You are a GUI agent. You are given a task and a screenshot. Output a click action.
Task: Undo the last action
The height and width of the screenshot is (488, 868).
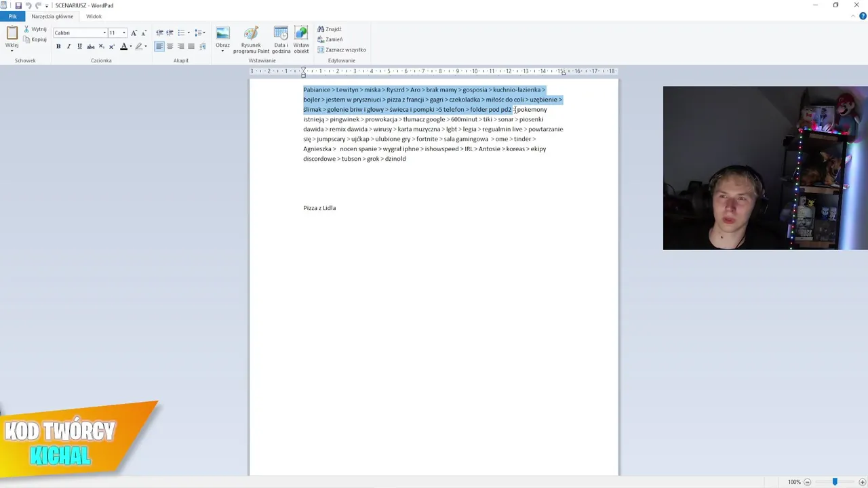click(x=28, y=5)
